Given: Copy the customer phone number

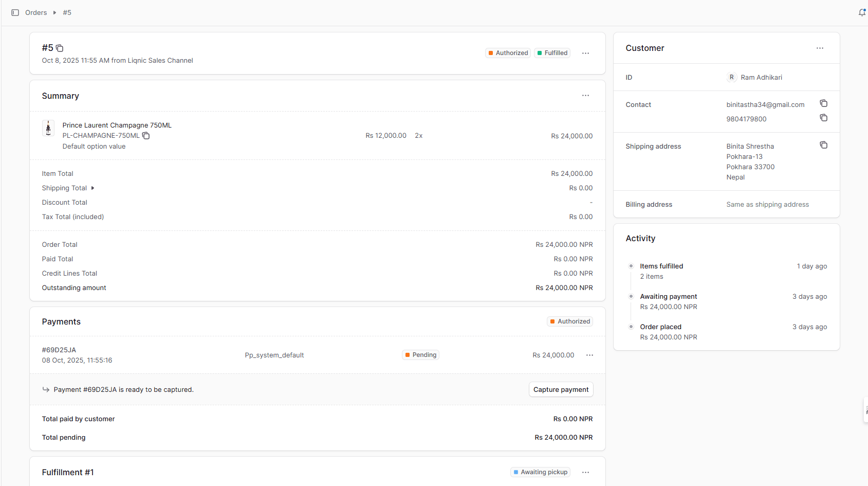Looking at the screenshot, I should (x=823, y=118).
